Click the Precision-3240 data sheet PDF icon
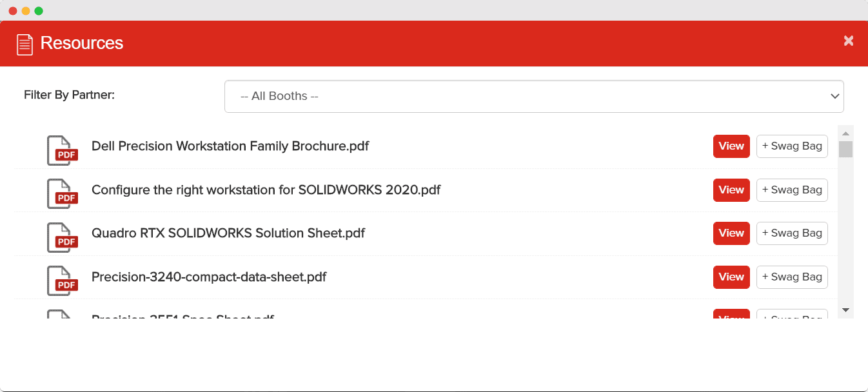 pyautogui.click(x=62, y=279)
